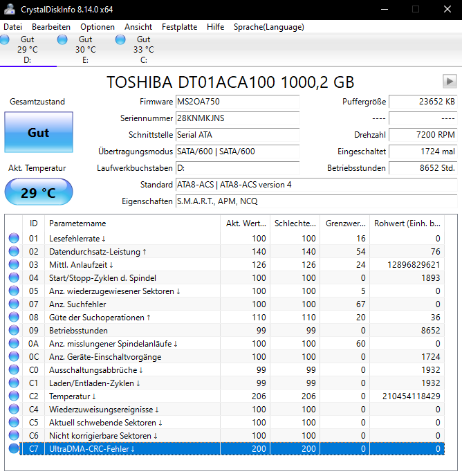Screen dimensions: 462x476
Task: Open the Datei menu
Action: (x=12, y=27)
